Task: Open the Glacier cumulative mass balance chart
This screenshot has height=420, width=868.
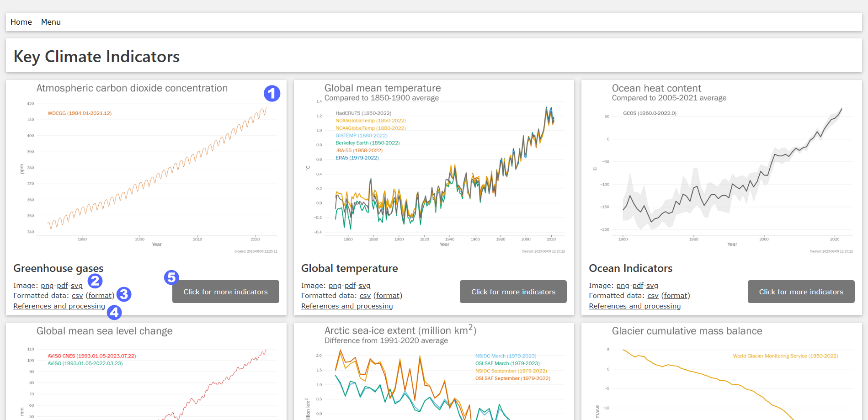Action: click(722, 372)
